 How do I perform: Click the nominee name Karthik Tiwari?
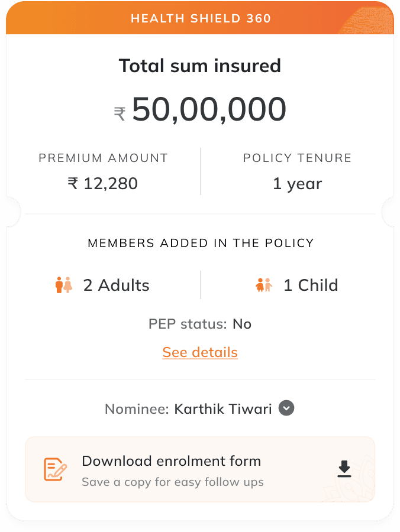(x=223, y=409)
